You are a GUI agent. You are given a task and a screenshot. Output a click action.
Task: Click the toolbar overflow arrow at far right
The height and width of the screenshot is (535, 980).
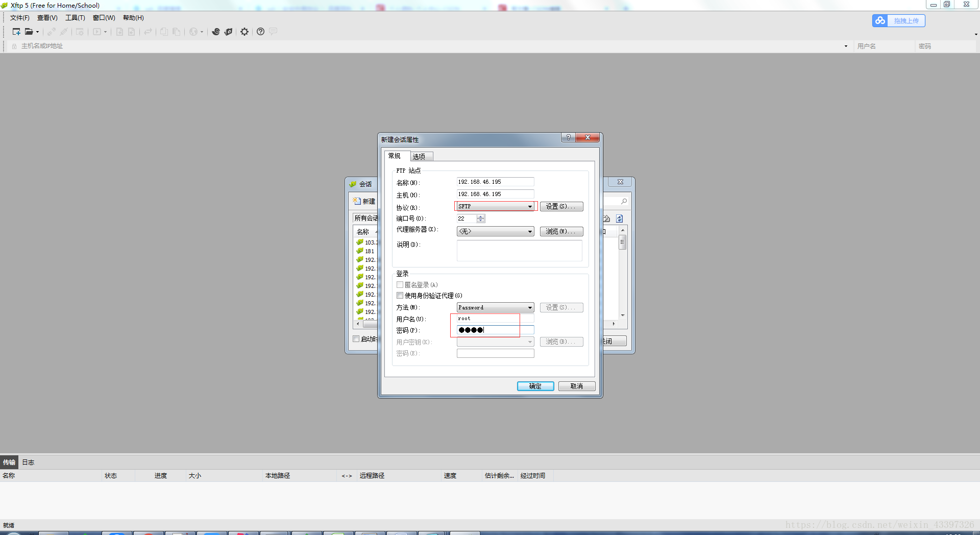pos(976,34)
